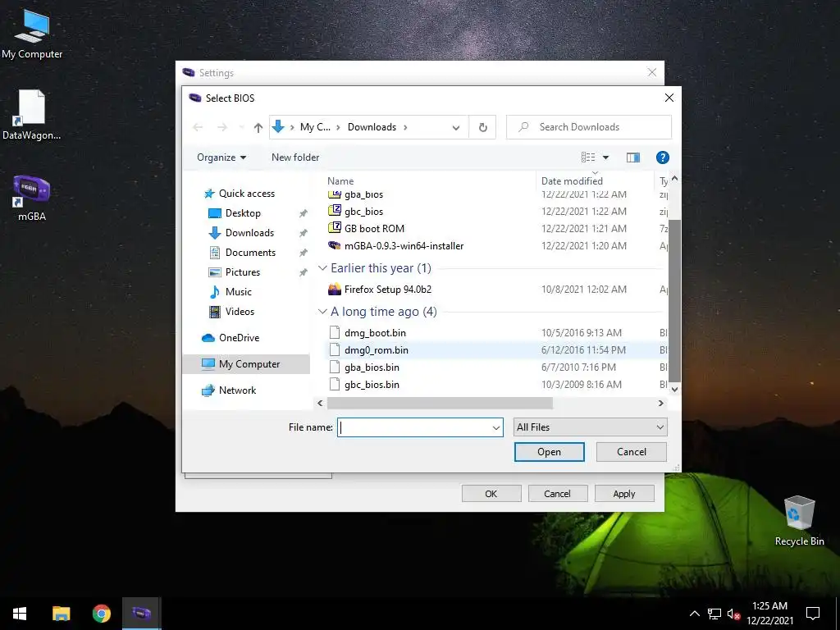This screenshot has width=840, height=630.
Task: Click the File name input field
Action: pyautogui.click(x=414, y=427)
